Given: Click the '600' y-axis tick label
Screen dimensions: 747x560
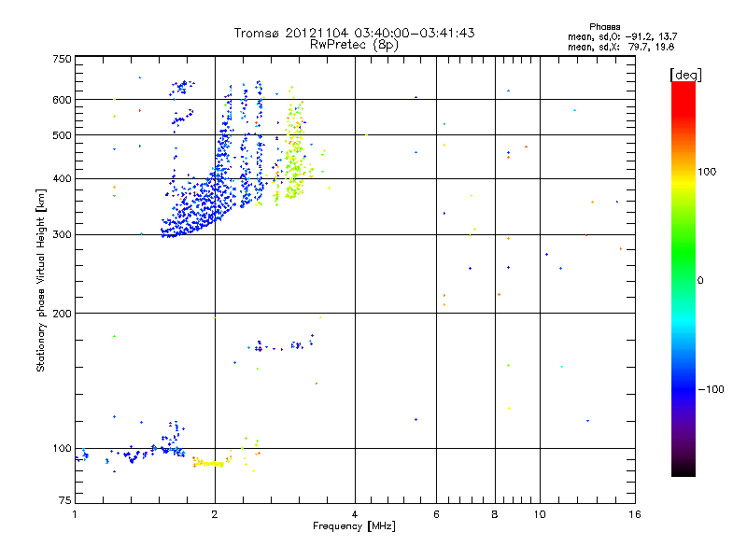Looking at the screenshot, I should coord(63,100).
